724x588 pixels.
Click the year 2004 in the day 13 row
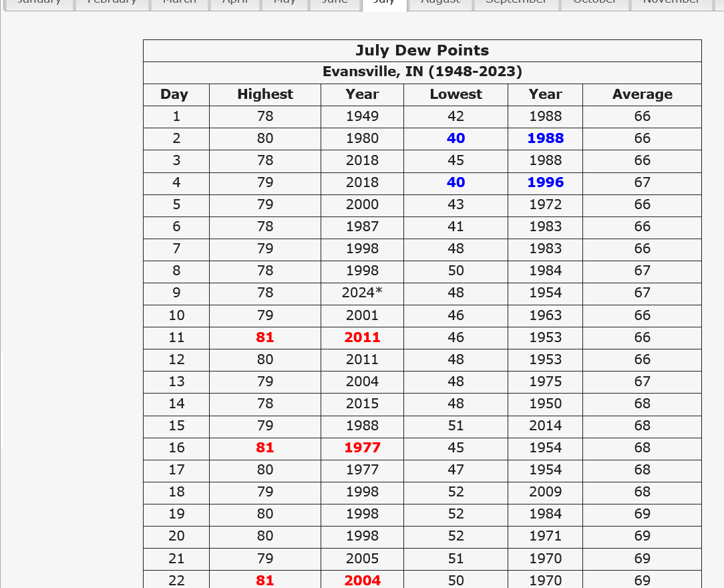pos(362,382)
